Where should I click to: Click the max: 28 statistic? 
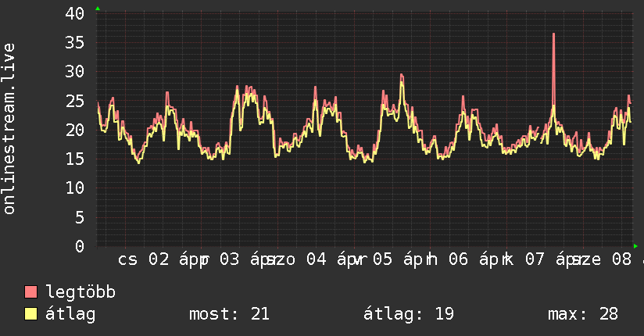[x=583, y=314]
